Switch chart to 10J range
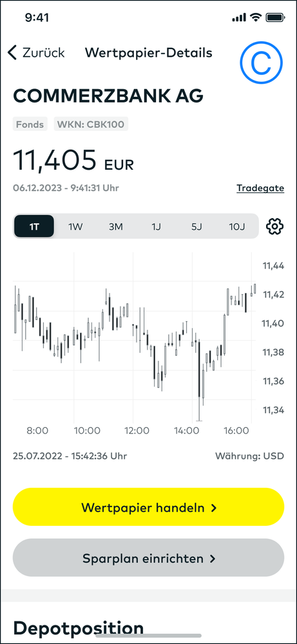The image size is (297, 644). pos(236,226)
